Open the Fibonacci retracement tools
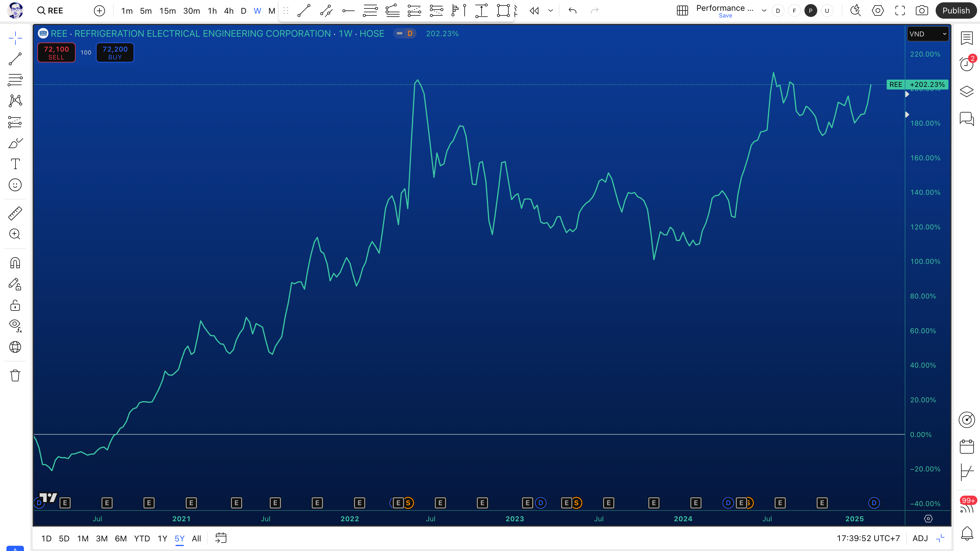 15,80
